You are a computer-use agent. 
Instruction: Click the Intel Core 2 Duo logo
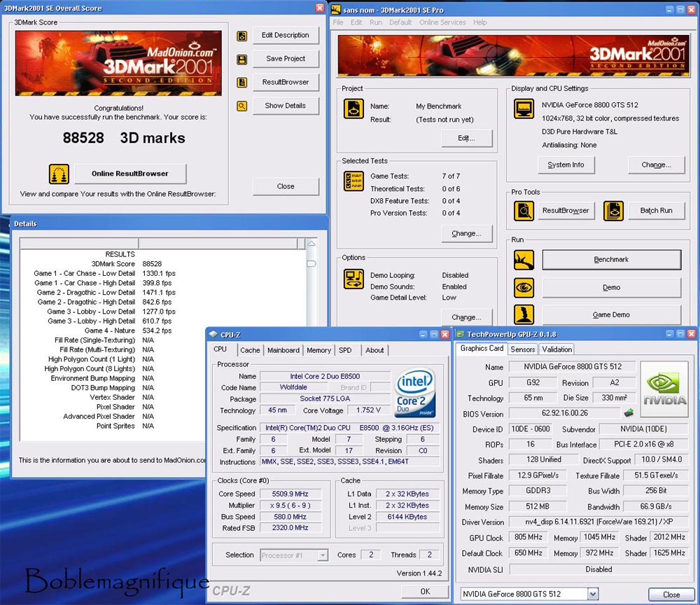(x=415, y=392)
